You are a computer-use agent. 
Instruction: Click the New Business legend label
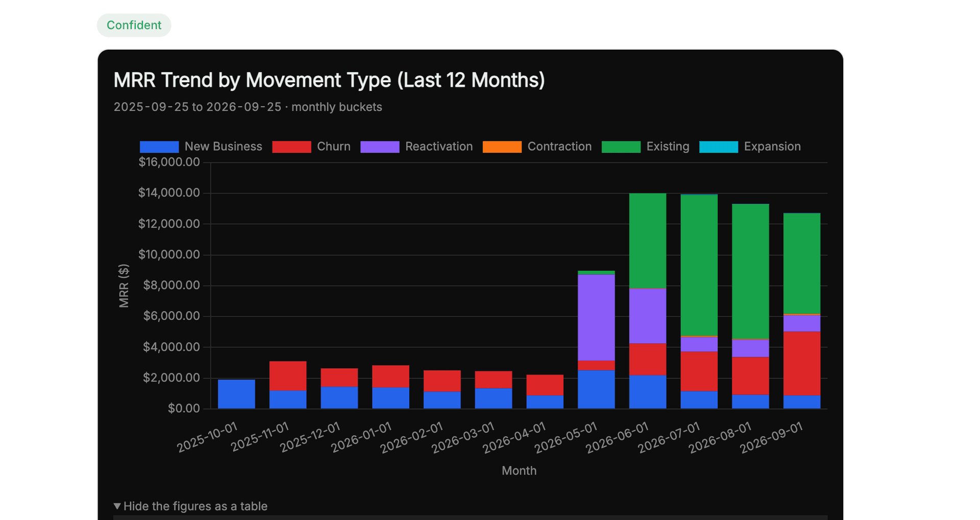[224, 147]
